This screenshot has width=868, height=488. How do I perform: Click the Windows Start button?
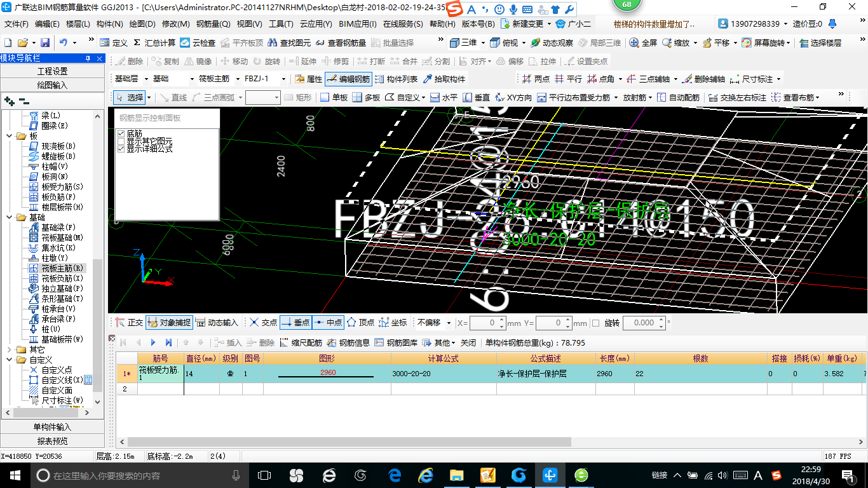coord(15,475)
